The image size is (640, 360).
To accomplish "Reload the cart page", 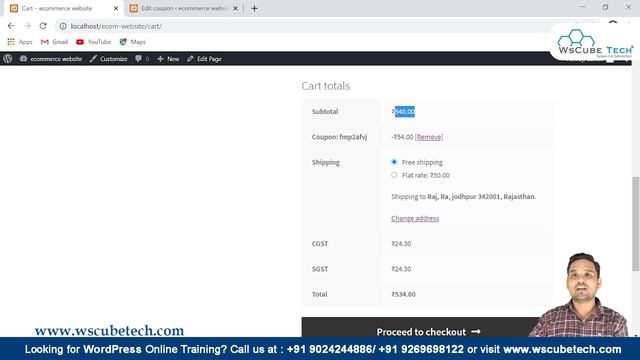I will pos(43,26).
